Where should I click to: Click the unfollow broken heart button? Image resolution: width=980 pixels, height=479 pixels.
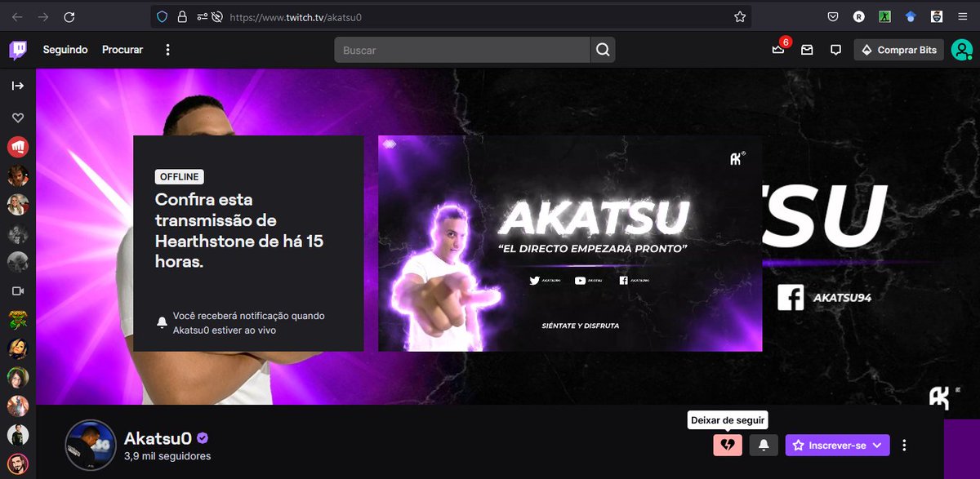tap(728, 445)
